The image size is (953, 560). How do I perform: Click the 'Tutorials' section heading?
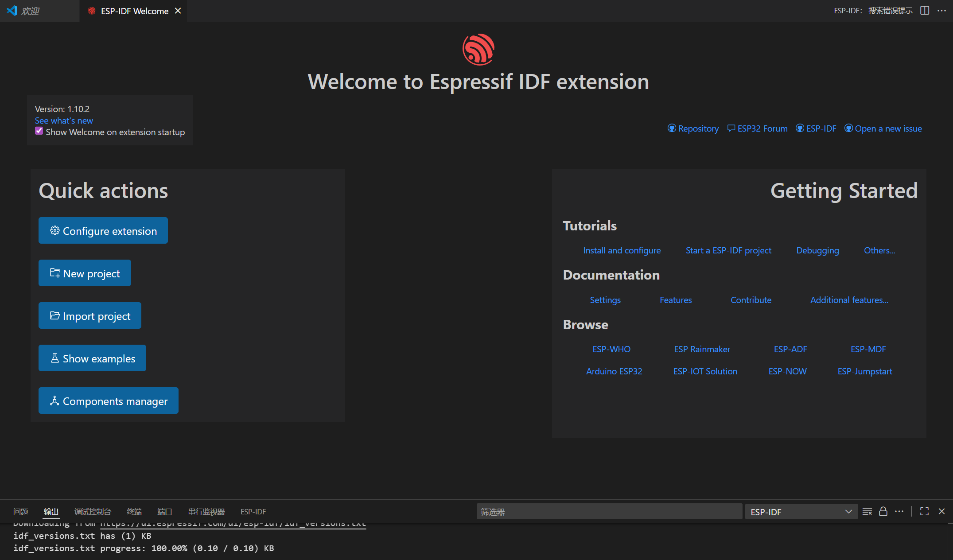tap(590, 226)
